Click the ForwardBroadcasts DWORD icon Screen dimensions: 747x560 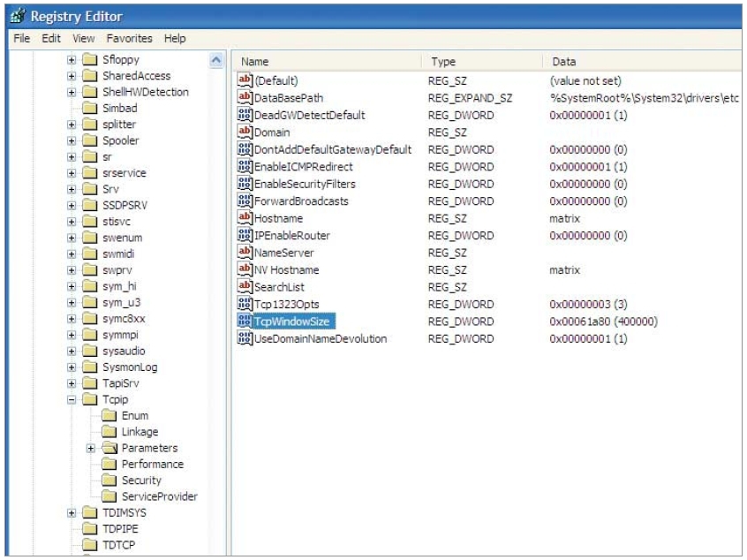pos(245,201)
